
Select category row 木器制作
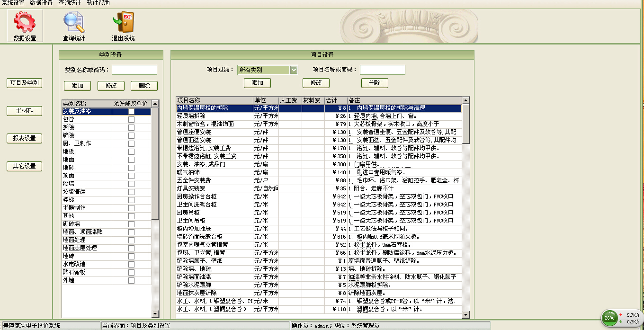[x=107, y=208]
